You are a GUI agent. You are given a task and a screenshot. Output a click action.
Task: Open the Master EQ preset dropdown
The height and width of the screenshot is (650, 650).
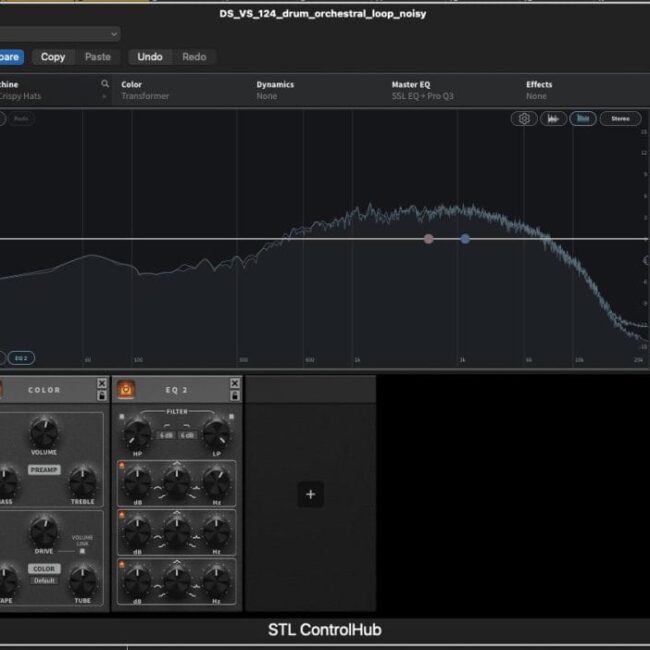point(420,90)
